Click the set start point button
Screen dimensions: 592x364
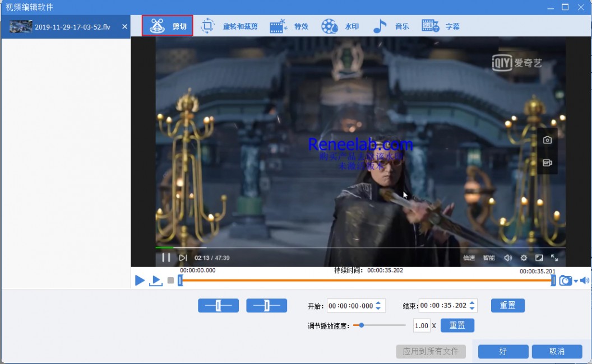pyautogui.click(x=218, y=306)
